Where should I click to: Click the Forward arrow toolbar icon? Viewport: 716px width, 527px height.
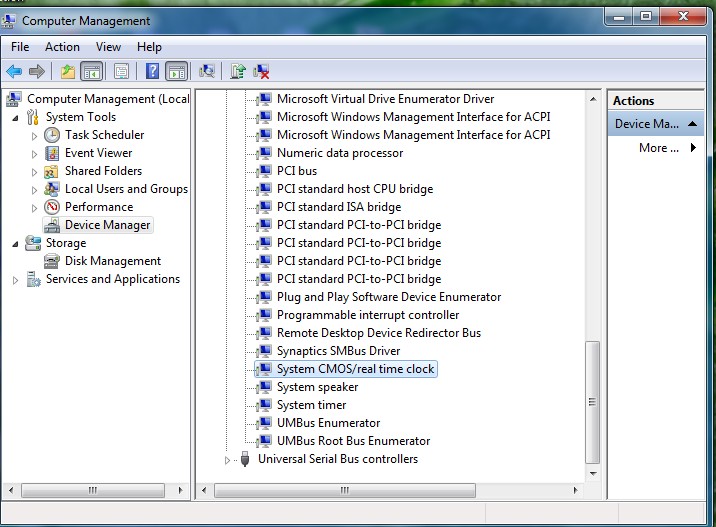(x=37, y=71)
